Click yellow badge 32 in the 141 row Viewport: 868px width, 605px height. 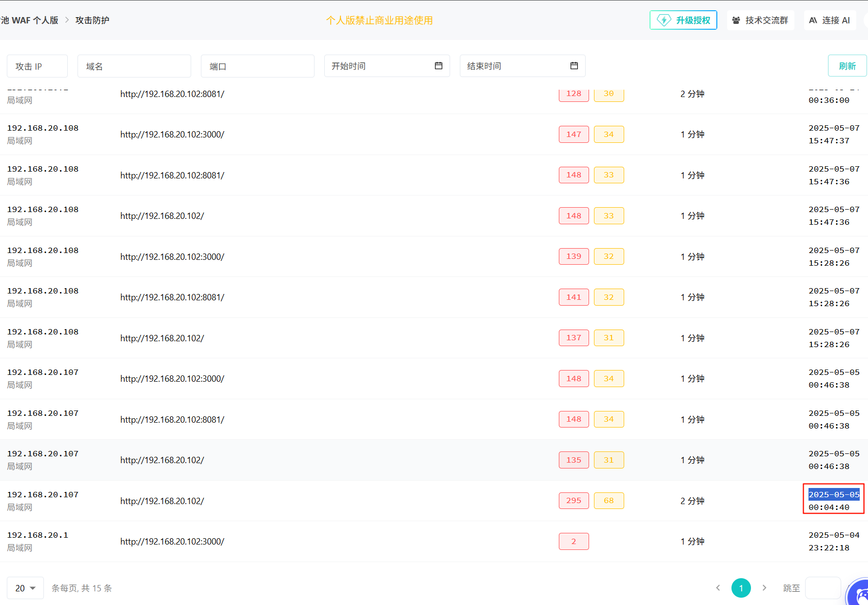tap(609, 297)
